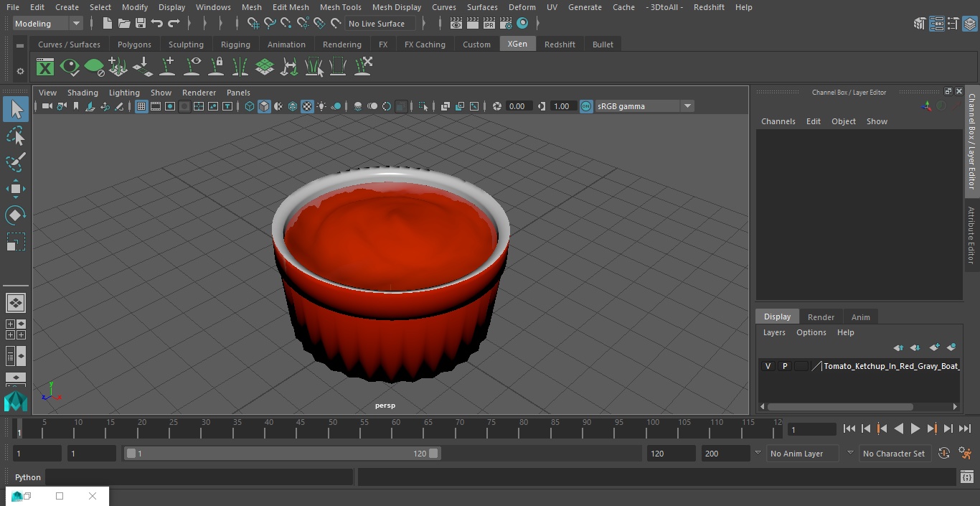Open No Anim Layer dropdown arrow
Image resolution: width=980 pixels, height=506 pixels.
758,453
